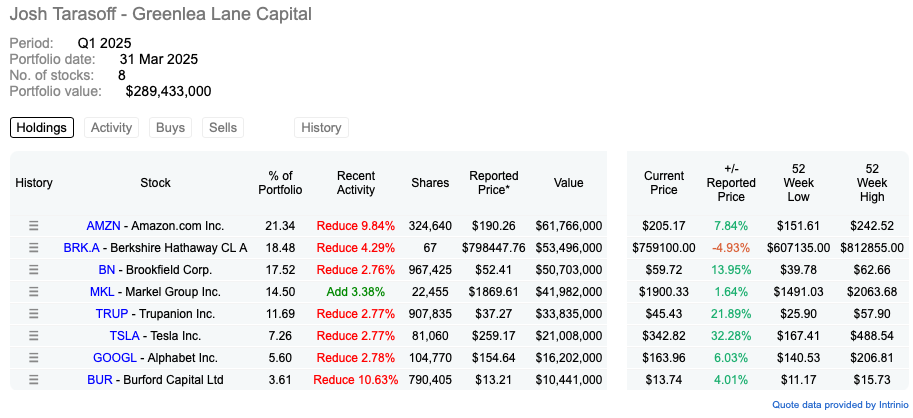Select the 967,425 shares cell

(x=430, y=270)
